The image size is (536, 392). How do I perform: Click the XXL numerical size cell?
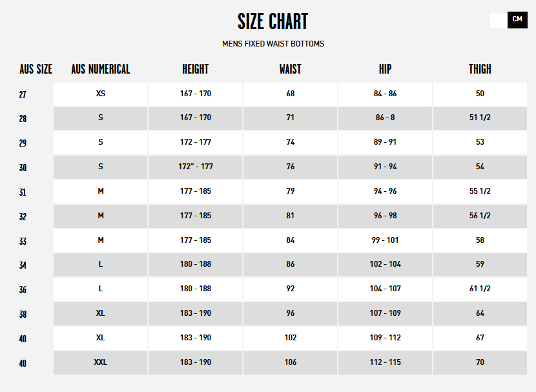101,362
